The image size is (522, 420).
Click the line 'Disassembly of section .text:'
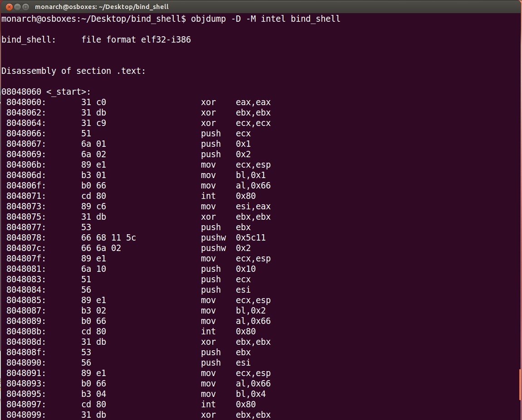(x=73, y=71)
